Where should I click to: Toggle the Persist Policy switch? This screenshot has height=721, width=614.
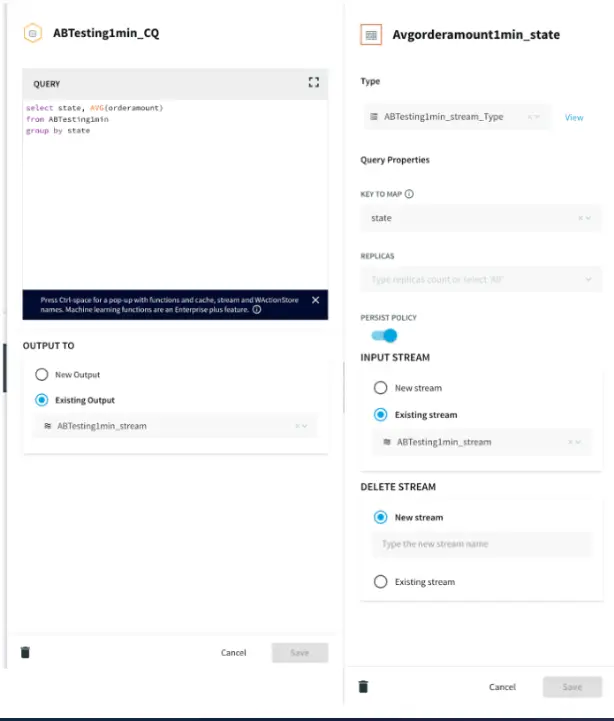point(383,336)
